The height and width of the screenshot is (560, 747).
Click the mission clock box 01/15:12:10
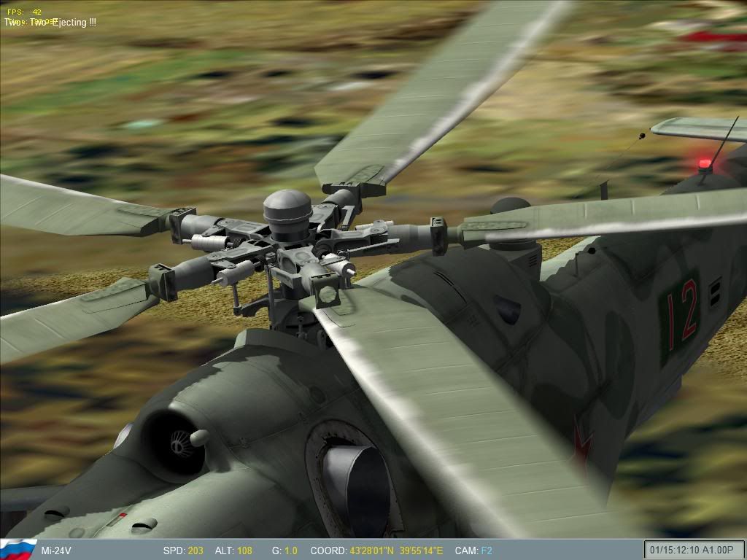click(x=694, y=551)
